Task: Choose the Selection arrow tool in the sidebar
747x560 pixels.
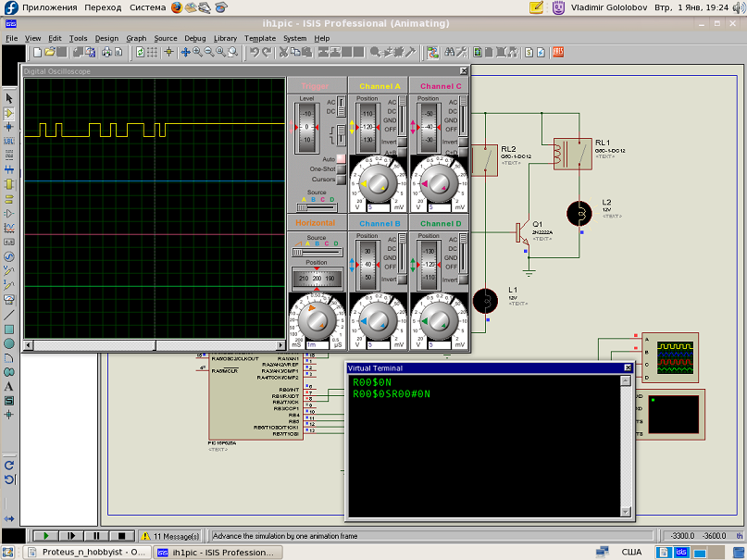Action: (9, 98)
